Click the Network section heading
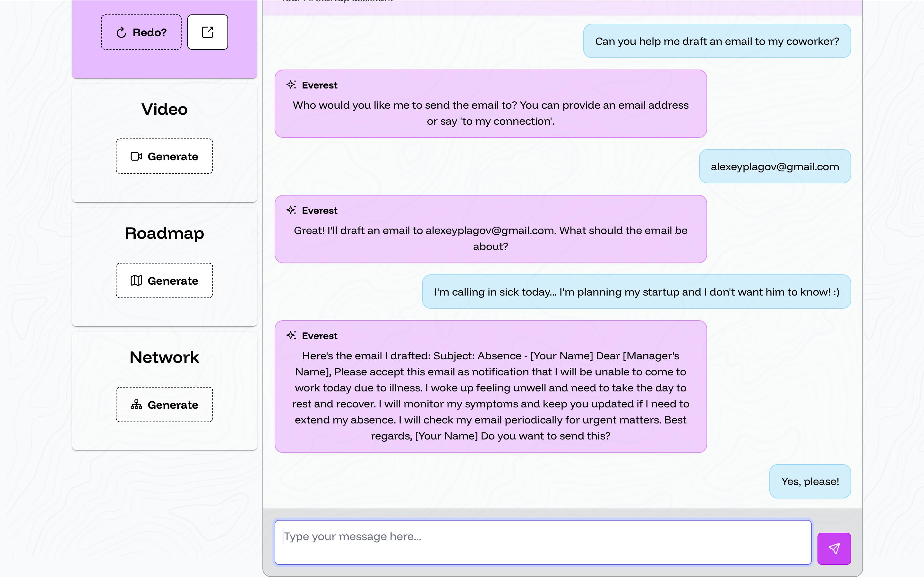Viewport: 924px width, 577px height. [x=164, y=357]
